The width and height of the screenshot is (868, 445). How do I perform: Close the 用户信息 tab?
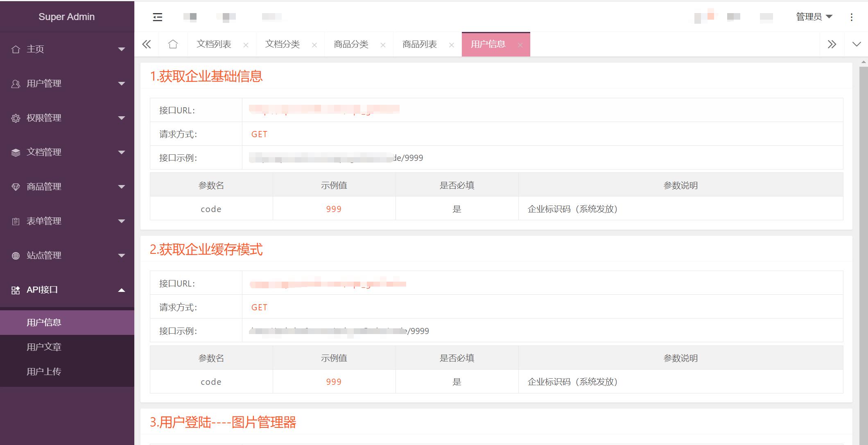[x=520, y=45]
